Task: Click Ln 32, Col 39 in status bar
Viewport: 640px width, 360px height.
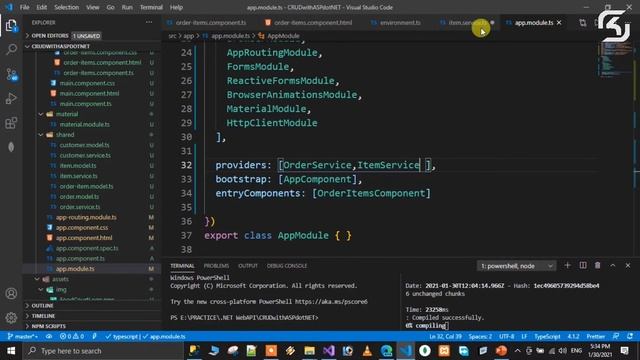Action: (x=445, y=336)
